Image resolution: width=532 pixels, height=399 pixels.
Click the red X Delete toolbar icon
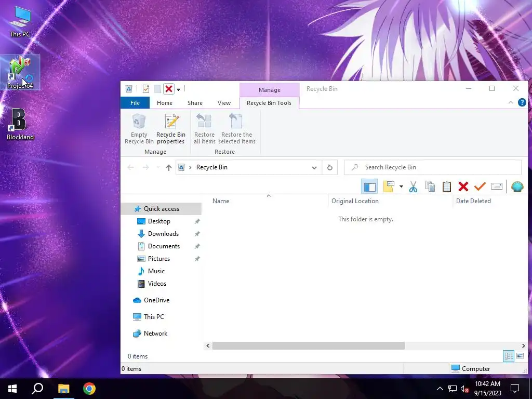[463, 187]
